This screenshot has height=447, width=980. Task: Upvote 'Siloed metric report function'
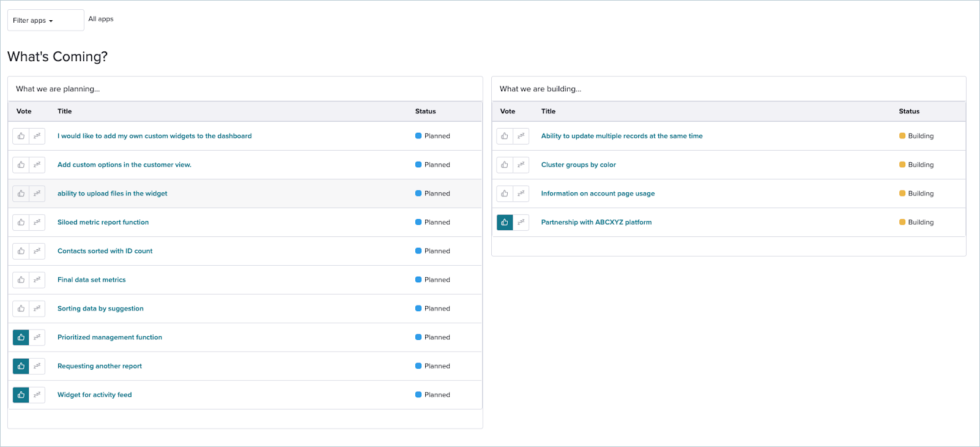click(x=21, y=222)
